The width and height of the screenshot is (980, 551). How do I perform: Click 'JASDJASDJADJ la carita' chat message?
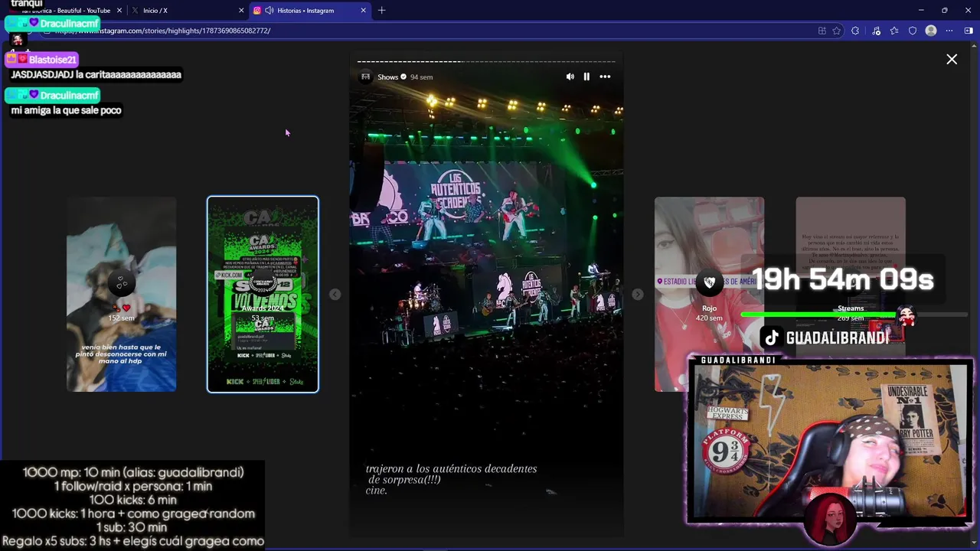point(96,74)
